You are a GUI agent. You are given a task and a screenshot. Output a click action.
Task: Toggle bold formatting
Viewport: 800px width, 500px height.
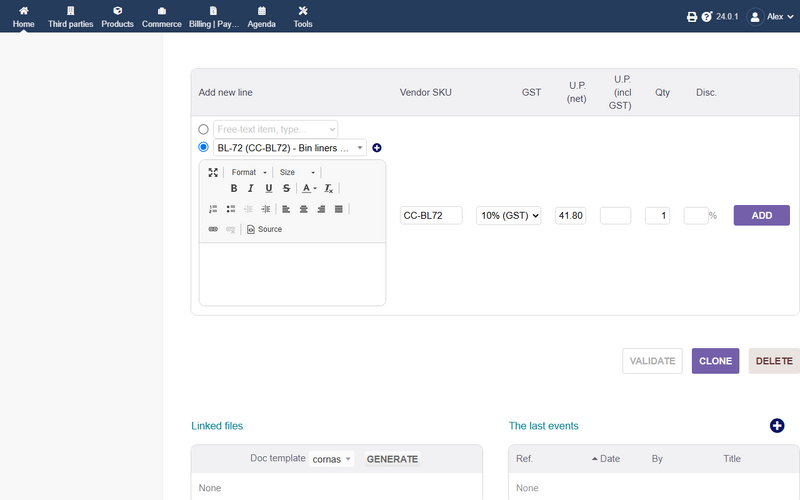point(234,188)
